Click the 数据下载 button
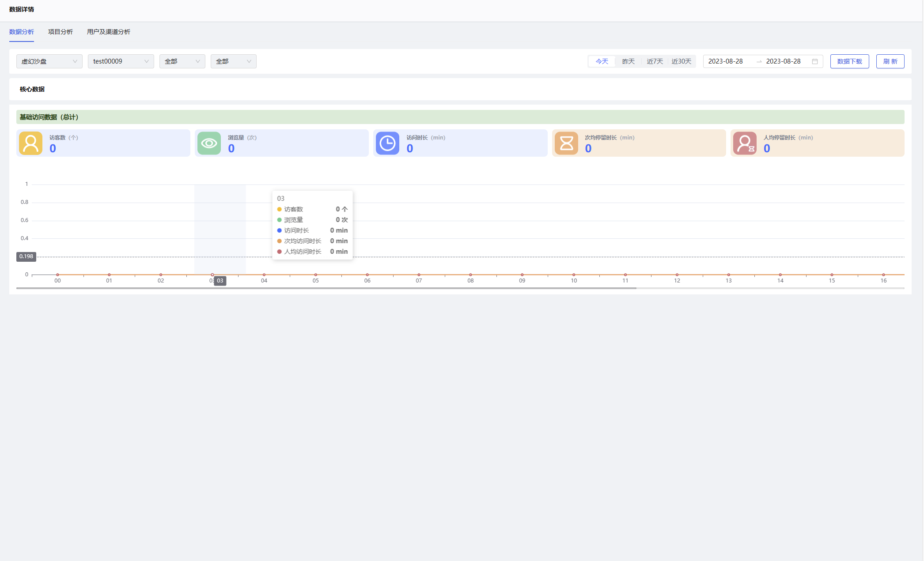 (850, 61)
